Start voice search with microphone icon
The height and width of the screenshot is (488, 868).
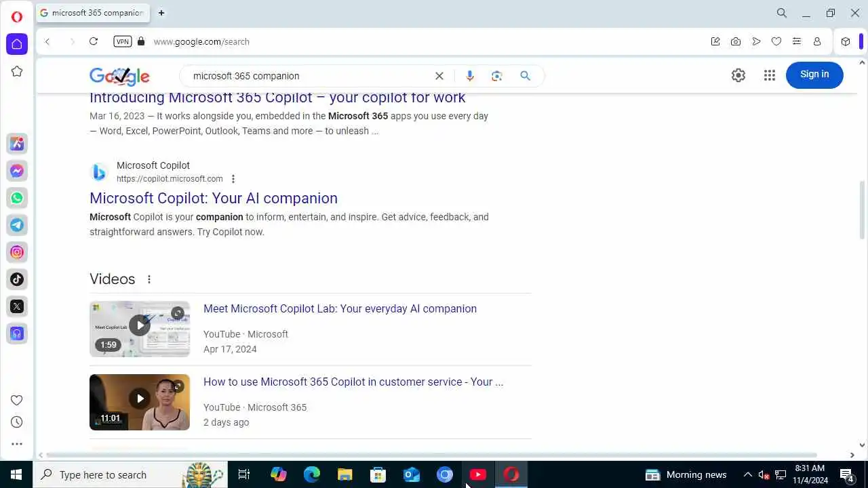pyautogui.click(x=470, y=76)
